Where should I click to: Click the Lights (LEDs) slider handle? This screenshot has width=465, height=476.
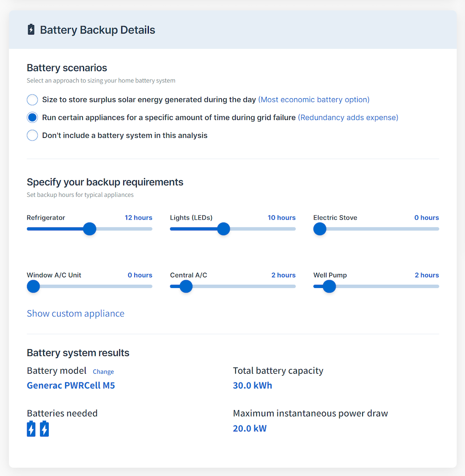pos(224,229)
